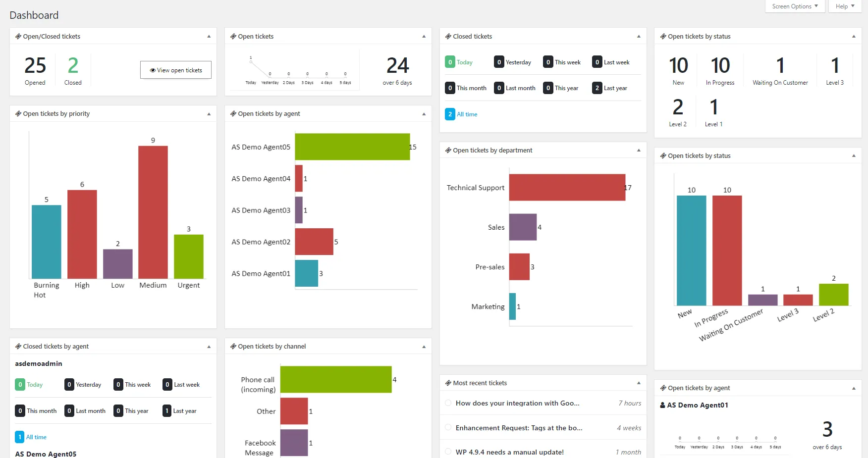Click the Burning Hot priority bar

(47, 242)
